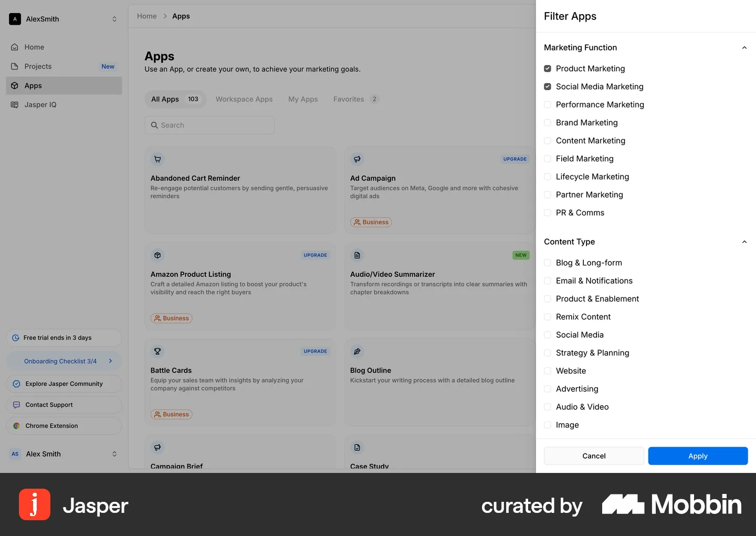Switch to the My Apps tab
The height and width of the screenshot is (536, 756).
[303, 99]
